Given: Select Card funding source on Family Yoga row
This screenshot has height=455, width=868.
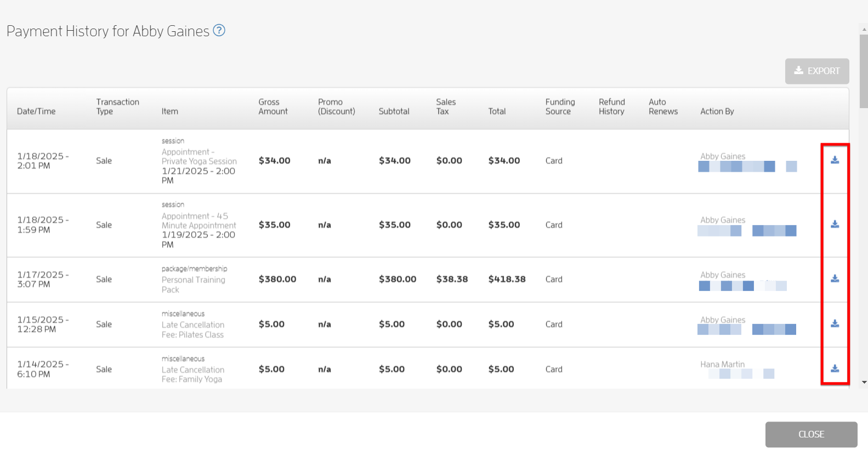Looking at the screenshot, I should pos(554,369).
